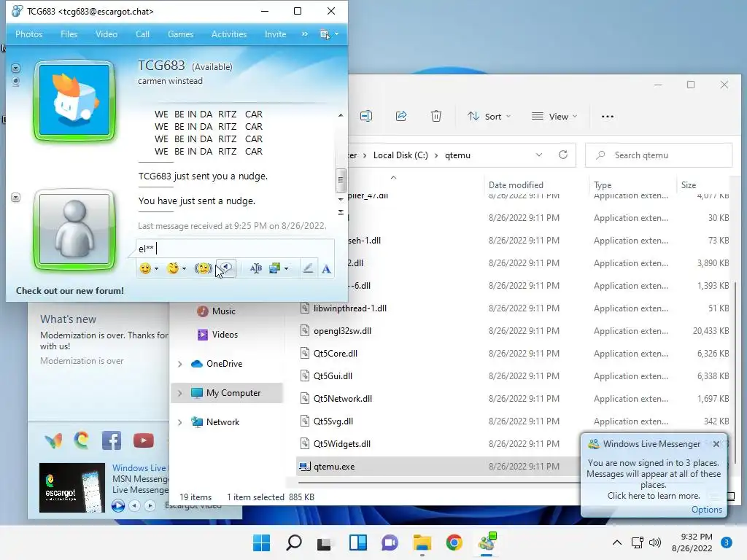The height and width of the screenshot is (560, 747).
Task: Select the Qt5Core.dll file
Action: pyautogui.click(x=336, y=354)
